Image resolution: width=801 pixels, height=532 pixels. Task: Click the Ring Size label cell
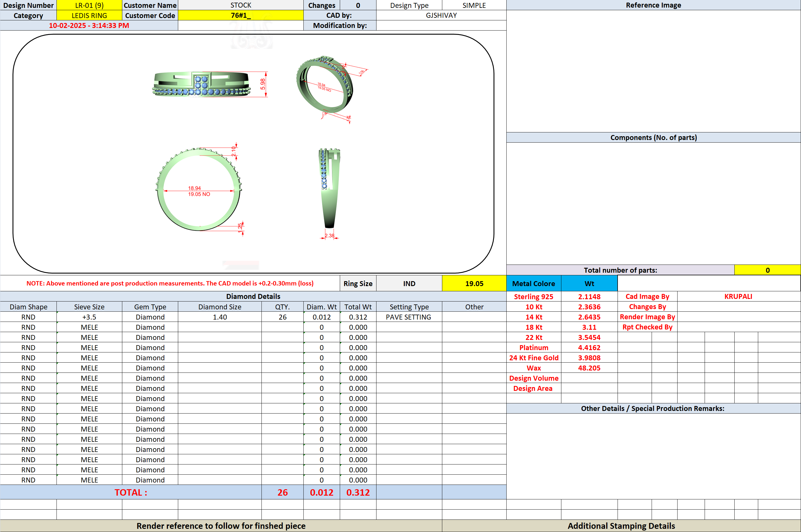358,283
